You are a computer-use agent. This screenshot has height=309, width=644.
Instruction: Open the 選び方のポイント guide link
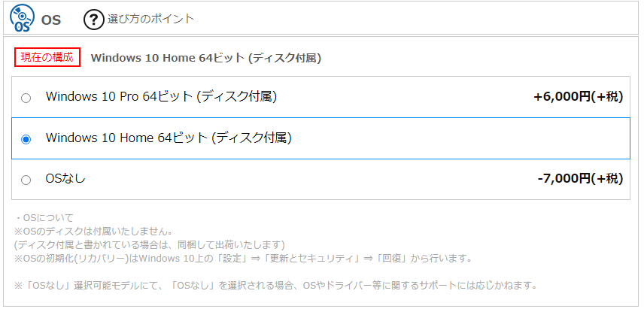150,19
